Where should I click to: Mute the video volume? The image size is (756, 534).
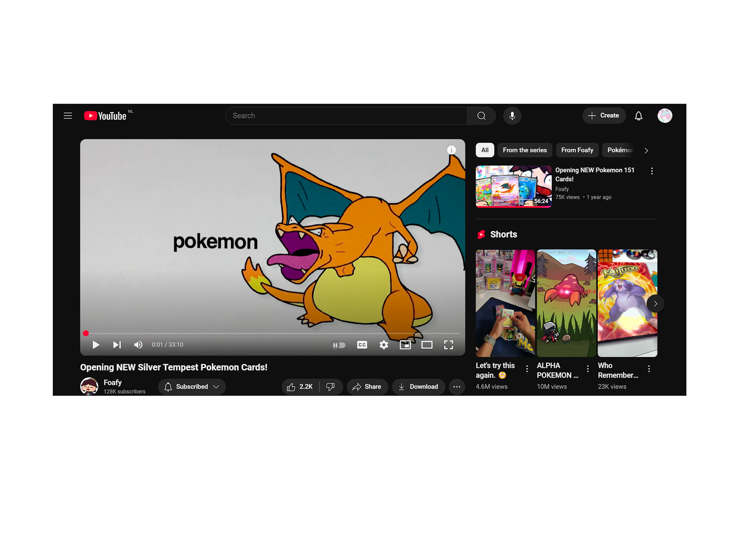pyautogui.click(x=138, y=345)
